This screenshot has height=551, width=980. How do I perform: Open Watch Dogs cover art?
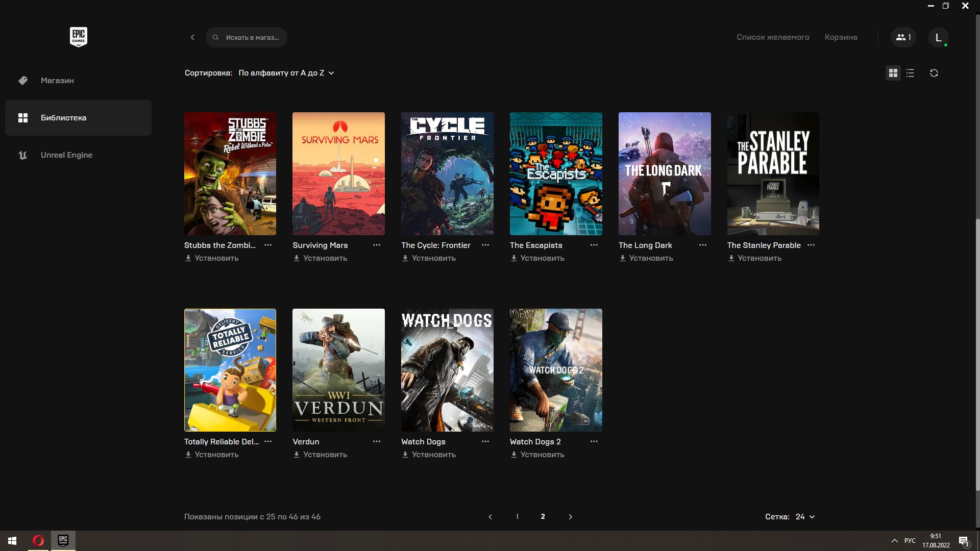(x=447, y=370)
